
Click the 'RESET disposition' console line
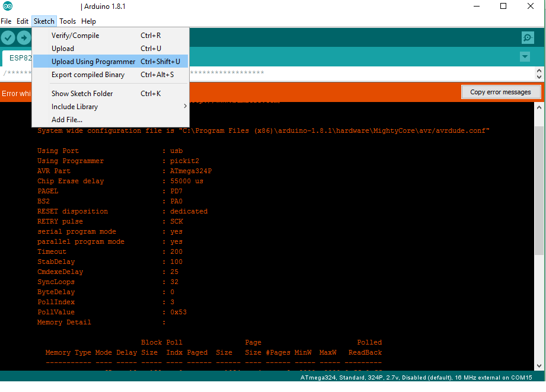pyautogui.click(x=122, y=212)
